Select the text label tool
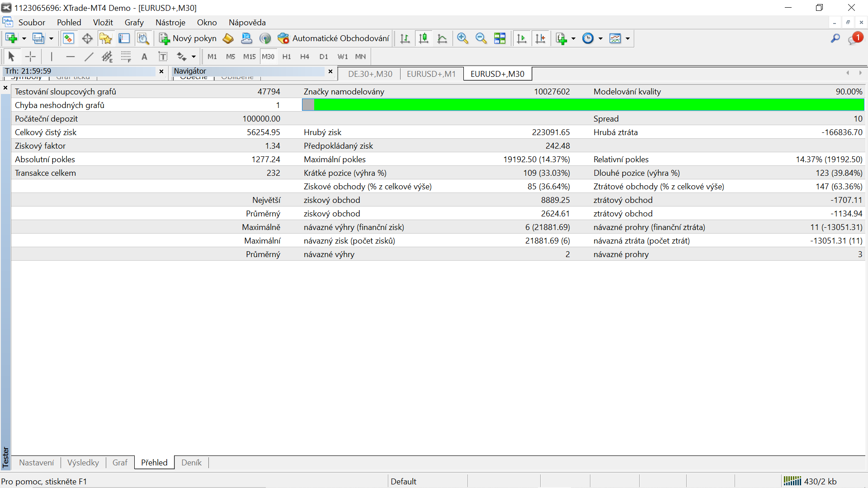The width and height of the screenshot is (868, 488). pos(163,56)
